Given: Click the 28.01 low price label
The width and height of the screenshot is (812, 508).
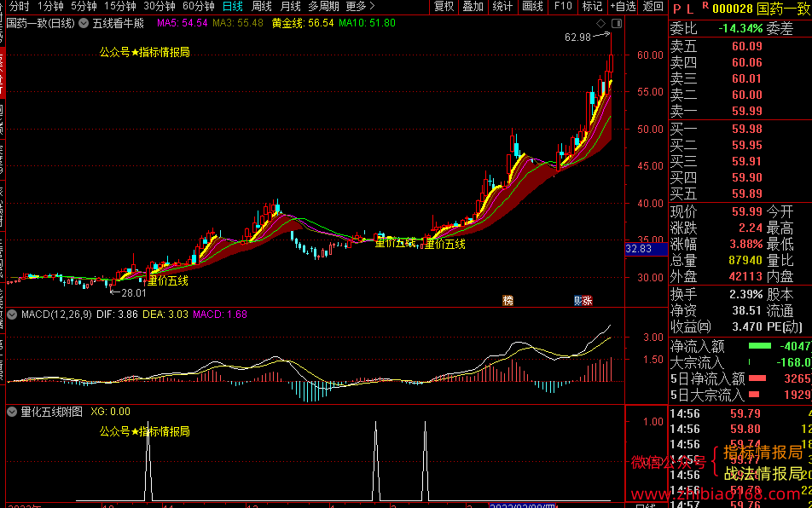Looking at the screenshot, I should 134,293.
